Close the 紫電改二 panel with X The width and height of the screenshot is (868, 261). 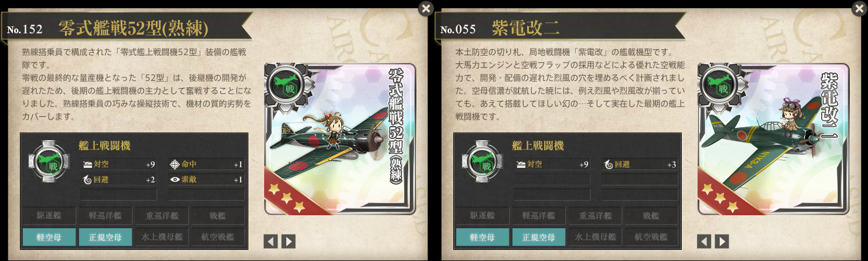pyautogui.click(x=859, y=8)
